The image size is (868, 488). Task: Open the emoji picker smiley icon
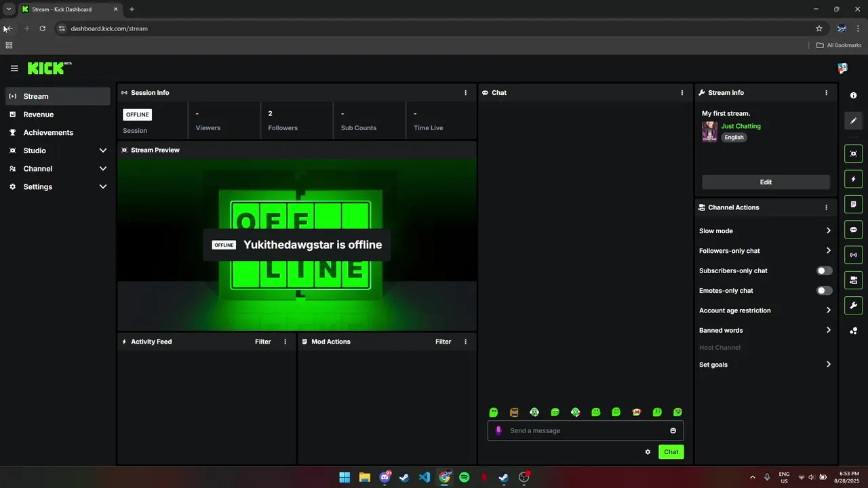click(x=673, y=430)
